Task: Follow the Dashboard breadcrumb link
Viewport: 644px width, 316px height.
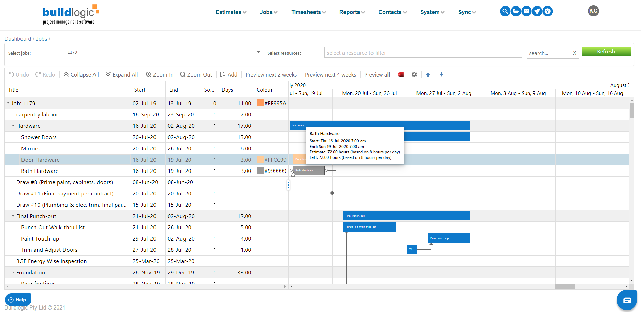Action: point(18,39)
